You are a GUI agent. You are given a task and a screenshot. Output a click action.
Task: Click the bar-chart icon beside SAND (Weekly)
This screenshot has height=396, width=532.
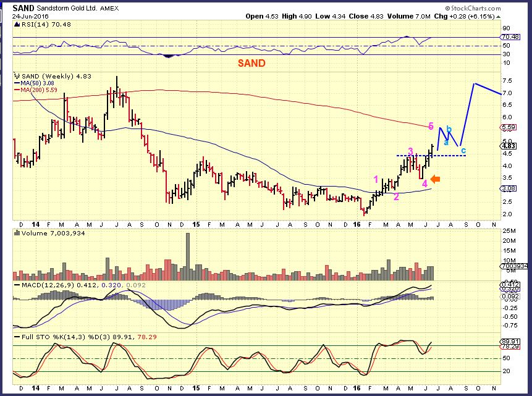(x=17, y=76)
